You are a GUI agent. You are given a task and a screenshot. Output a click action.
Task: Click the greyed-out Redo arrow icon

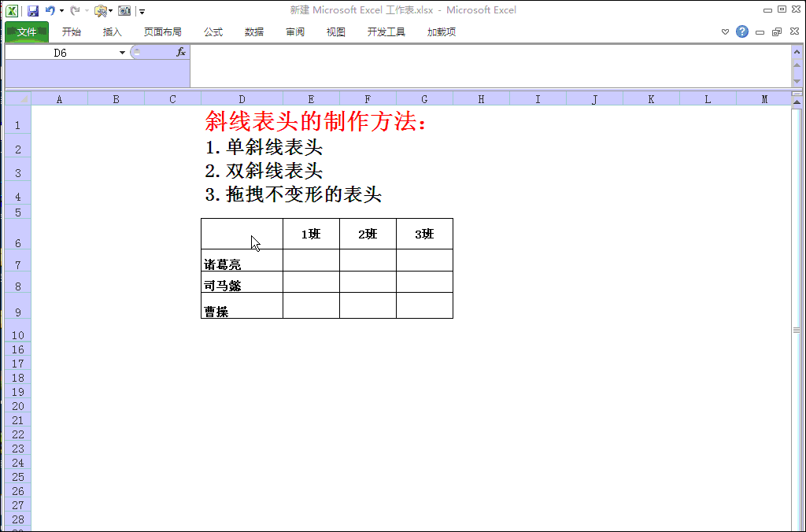pos(75,10)
